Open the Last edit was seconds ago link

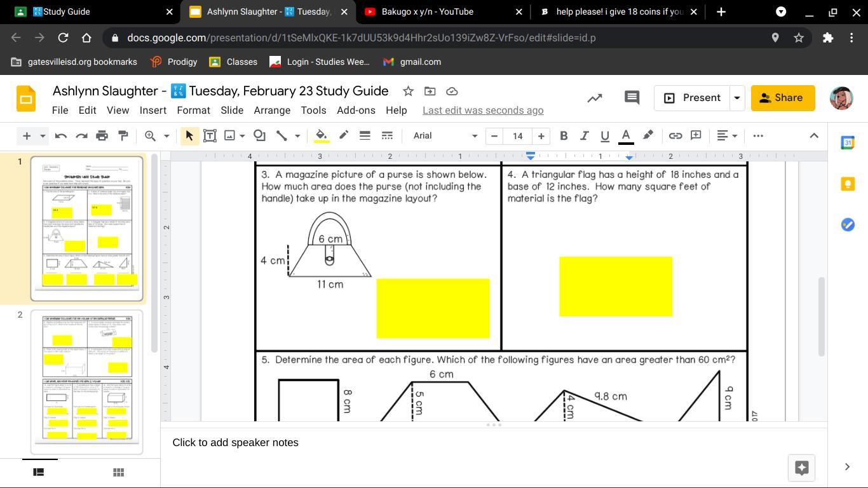(x=483, y=110)
